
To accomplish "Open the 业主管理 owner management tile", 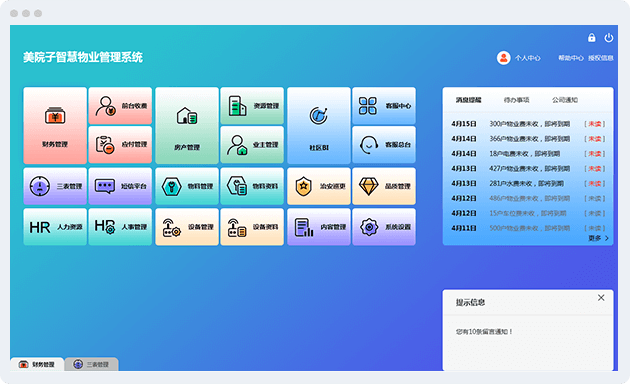I will (x=252, y=145).
